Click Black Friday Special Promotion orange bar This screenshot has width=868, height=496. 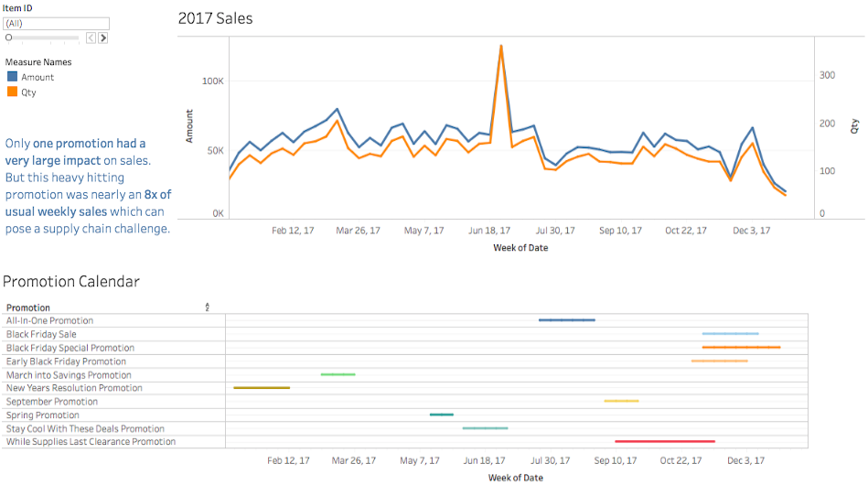point(741,347)
